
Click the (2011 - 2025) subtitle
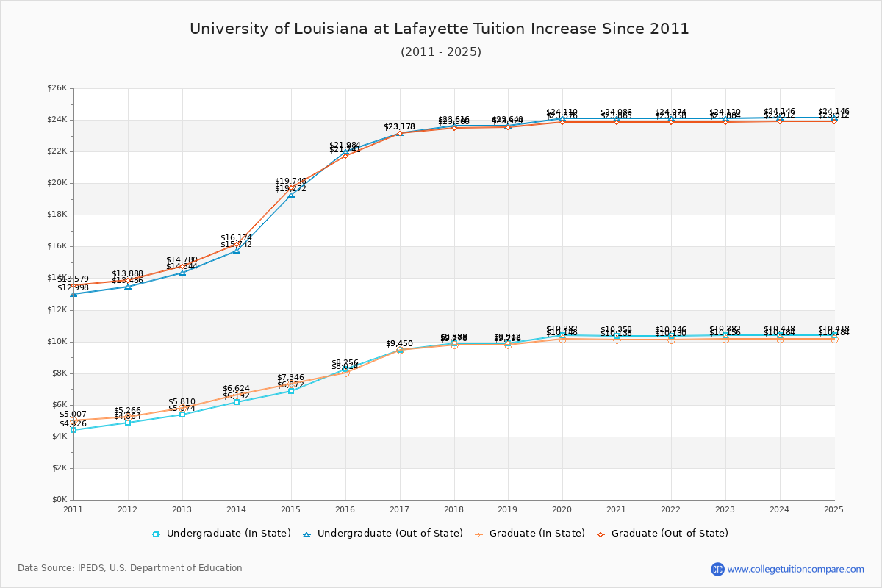(x=441, y=51)
